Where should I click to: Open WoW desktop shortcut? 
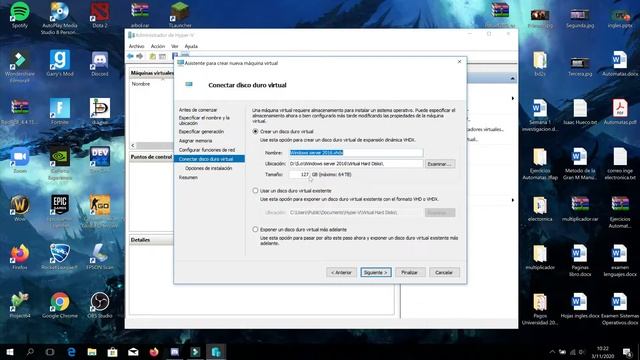(x=20, y=208)
